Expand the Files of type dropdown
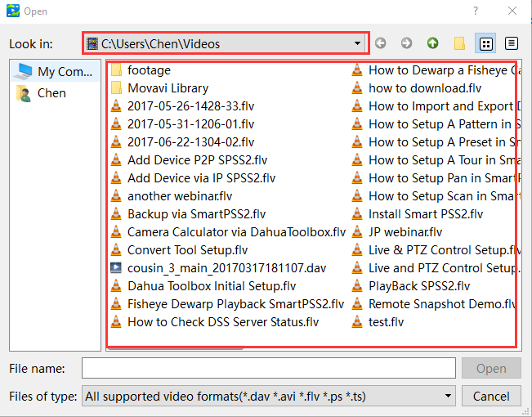The image size is (532, 417). [447, 397]
